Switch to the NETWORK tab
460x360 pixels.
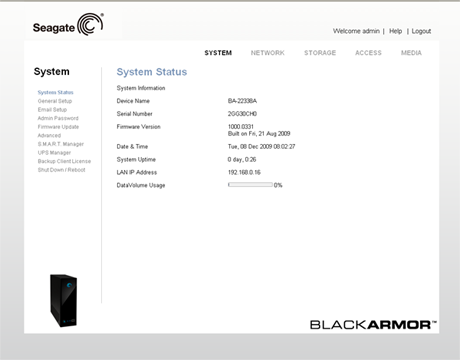(268, 53)
